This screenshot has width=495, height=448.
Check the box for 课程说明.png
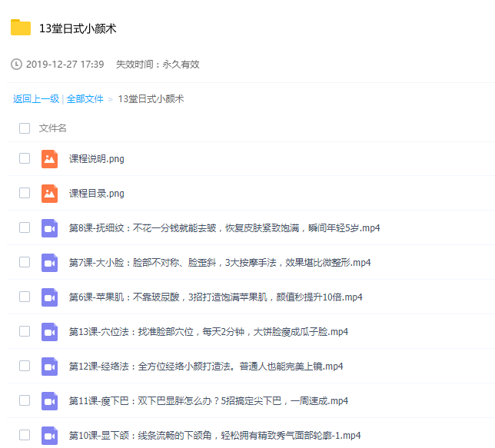[x=25, y=158]
